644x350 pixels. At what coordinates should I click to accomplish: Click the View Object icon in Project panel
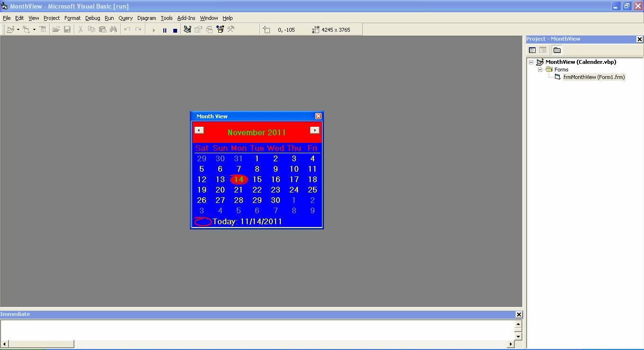click(543, 50)
